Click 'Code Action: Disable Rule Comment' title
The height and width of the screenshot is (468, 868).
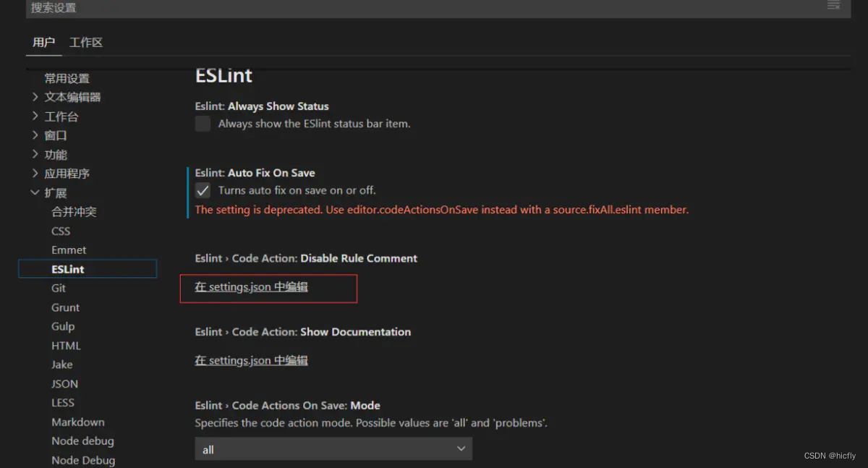tap(307, 258)
